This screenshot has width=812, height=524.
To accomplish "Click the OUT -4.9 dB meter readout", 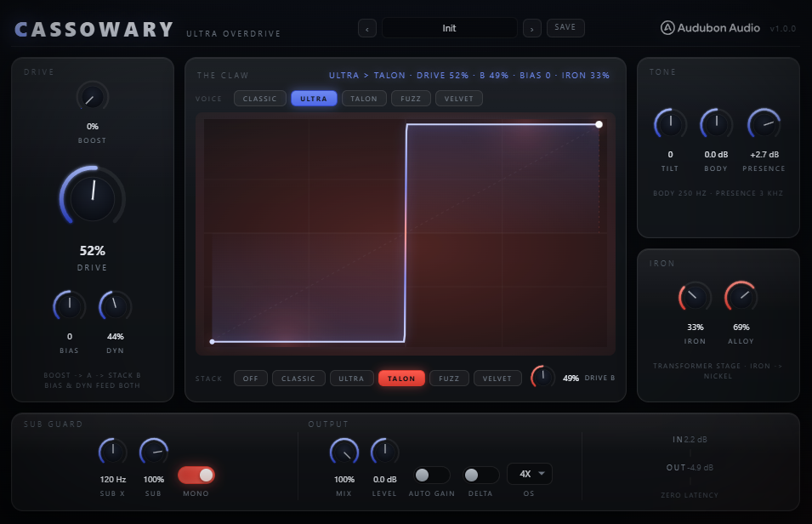I will (x=690, y=468).
